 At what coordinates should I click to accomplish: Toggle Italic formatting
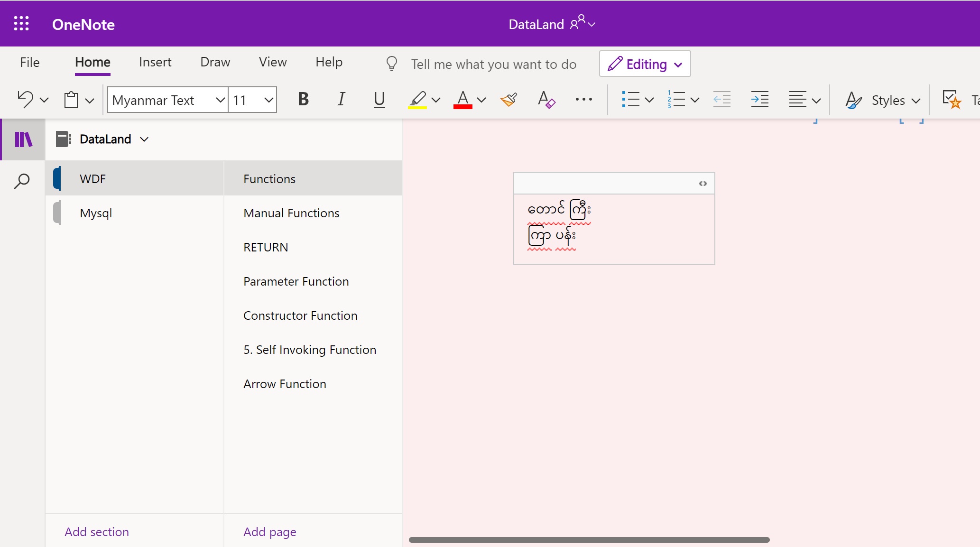pos(341,100)
